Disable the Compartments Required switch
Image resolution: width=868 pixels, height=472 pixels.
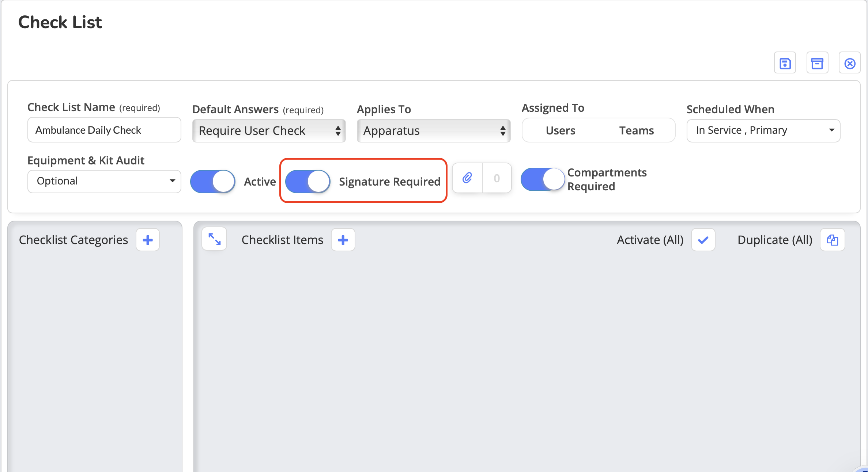tap(543, 179)
